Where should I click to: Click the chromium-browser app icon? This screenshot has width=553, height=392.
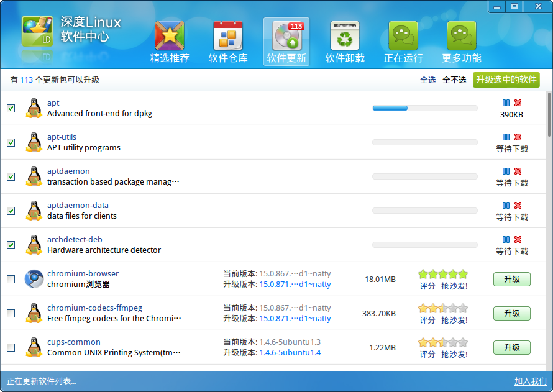click(34, 279)
